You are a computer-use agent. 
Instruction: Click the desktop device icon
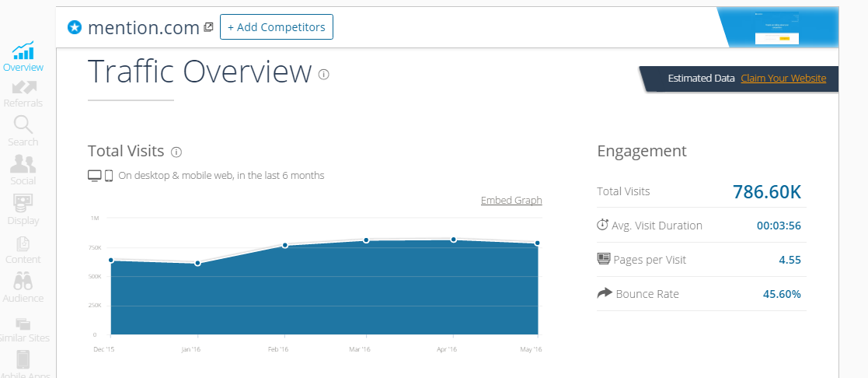coord(95,176)
